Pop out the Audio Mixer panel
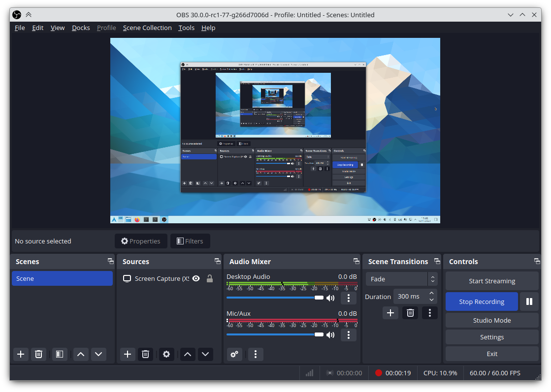This screenshot has height=392, width=551. 356,261
